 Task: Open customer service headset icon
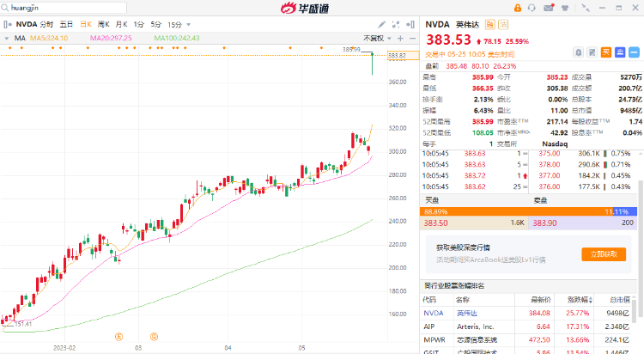[532, 8]
